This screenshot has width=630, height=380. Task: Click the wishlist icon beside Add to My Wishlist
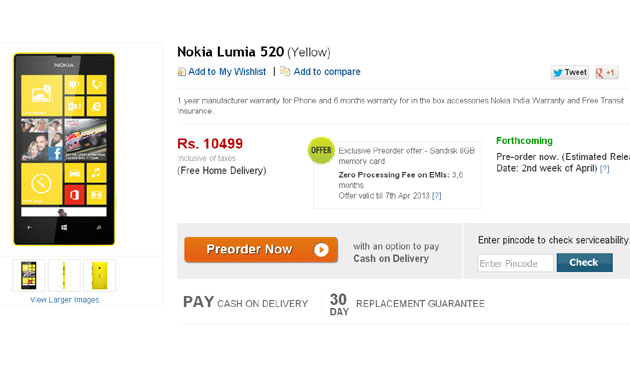[182, 72]
